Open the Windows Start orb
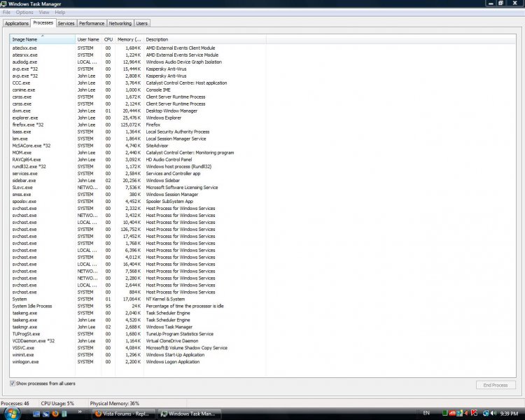The width and height of the screenshot is (525, 420). [x=13, y=413]
